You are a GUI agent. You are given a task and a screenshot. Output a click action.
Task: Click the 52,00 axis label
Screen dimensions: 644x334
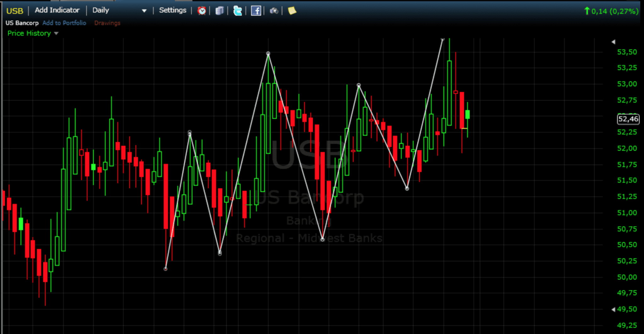click(x=627, y=148)
